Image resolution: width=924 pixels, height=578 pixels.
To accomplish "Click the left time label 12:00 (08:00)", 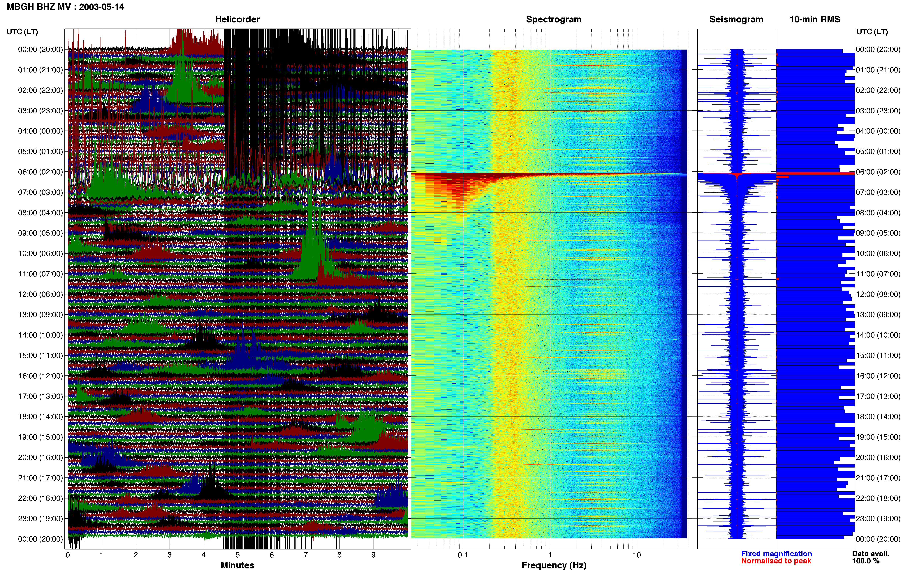I will [41, 294].
